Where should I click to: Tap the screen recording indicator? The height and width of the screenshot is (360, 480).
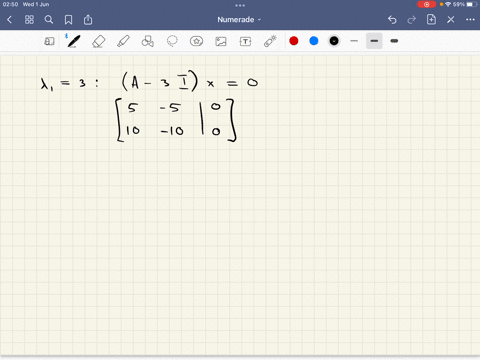pyautogui.click(x=427, y=4)
